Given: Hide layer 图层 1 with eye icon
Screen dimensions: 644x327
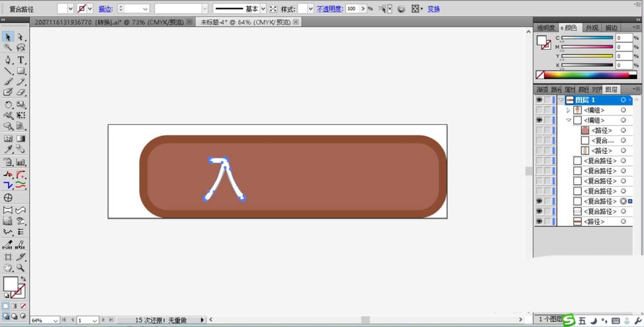Looking at the screenshot, I should (539, 100).
